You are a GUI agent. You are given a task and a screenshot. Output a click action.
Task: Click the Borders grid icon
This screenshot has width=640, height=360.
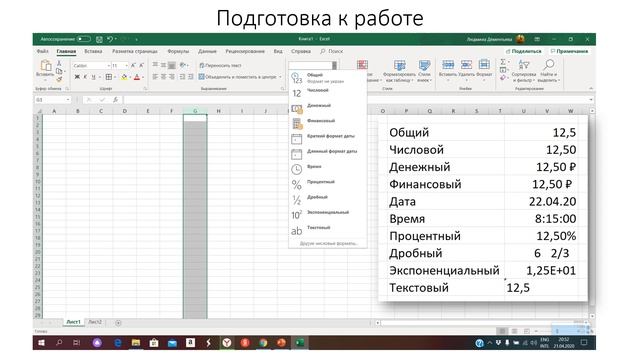[109, 77]
